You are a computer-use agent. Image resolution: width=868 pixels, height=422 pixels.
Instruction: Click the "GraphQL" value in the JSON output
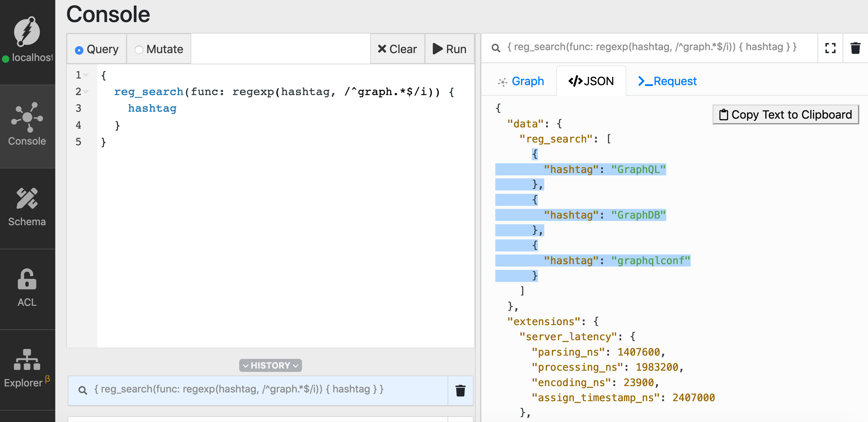click(x=638, y=169)
